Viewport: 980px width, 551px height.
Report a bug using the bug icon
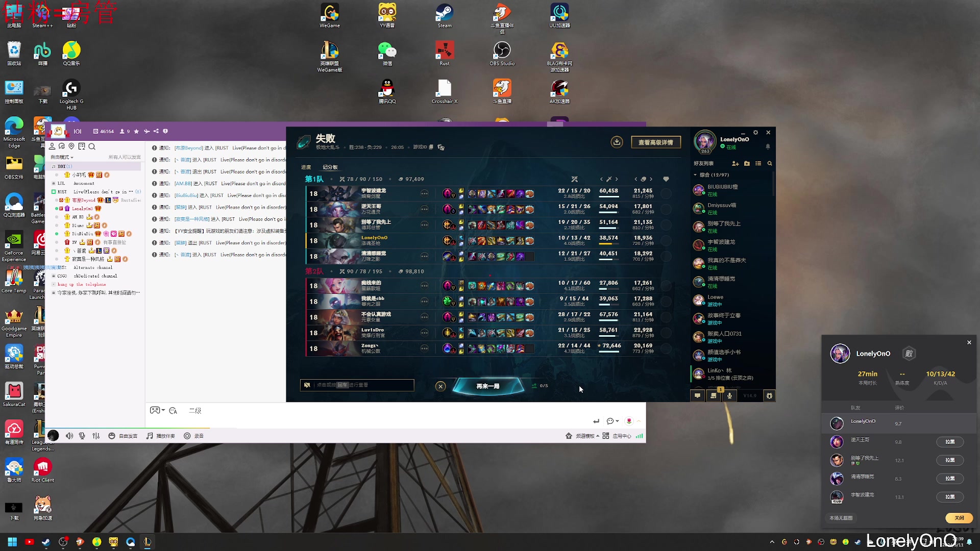tap(769, 395)
